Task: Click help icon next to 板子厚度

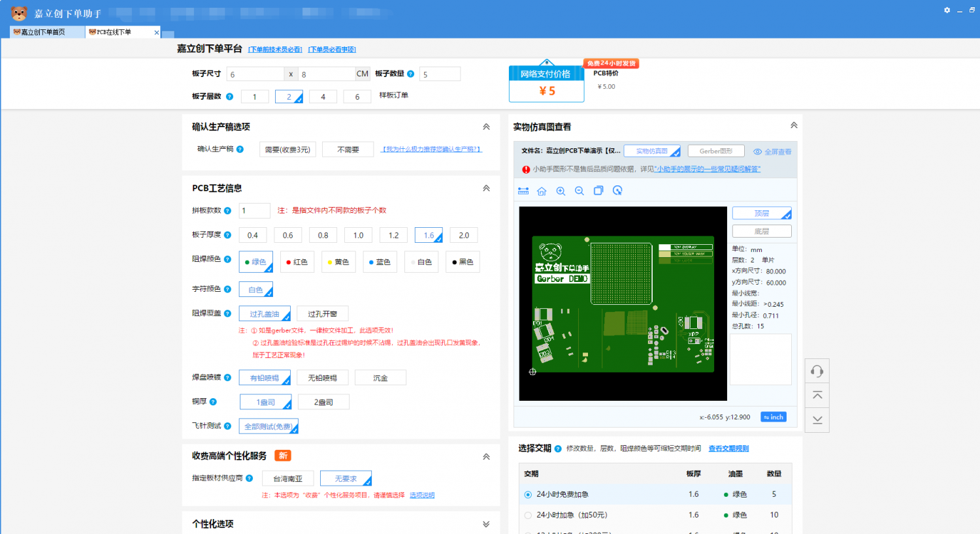Action: pyautogui.click(x=227, y=235)
